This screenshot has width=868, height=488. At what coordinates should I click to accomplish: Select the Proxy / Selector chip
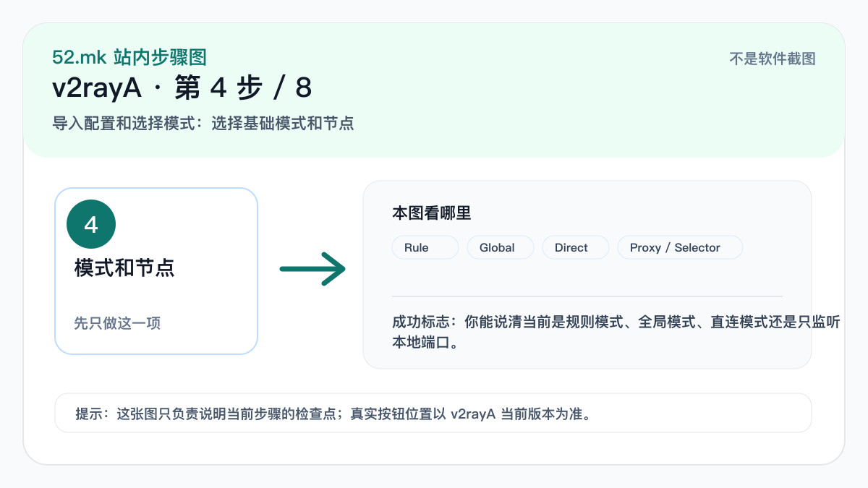click(680, 247)
